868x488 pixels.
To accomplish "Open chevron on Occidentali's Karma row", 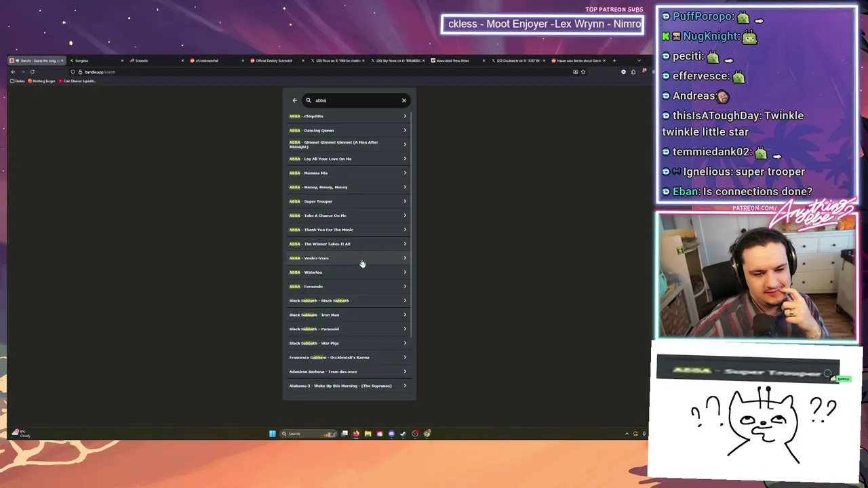I will (x=405, y=358).
